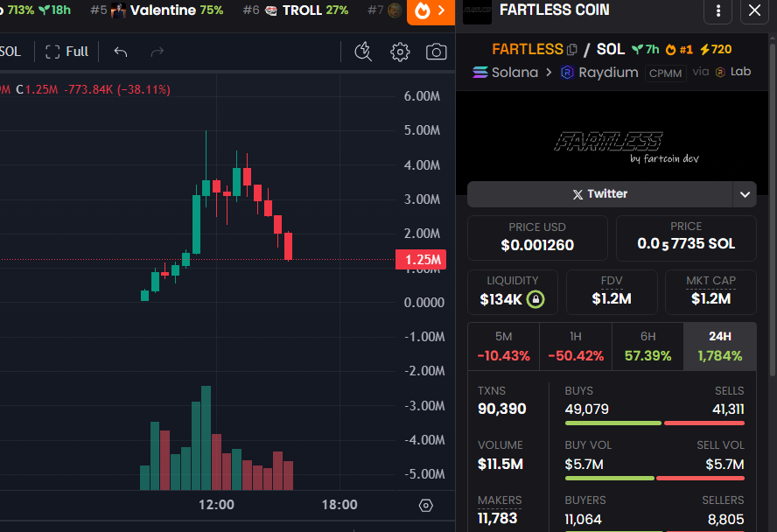The width and height of the screenshot is (777, 532).
Task: Click the 18:00 time axis label
Action: pyautogui.click(x=339, y=505)
